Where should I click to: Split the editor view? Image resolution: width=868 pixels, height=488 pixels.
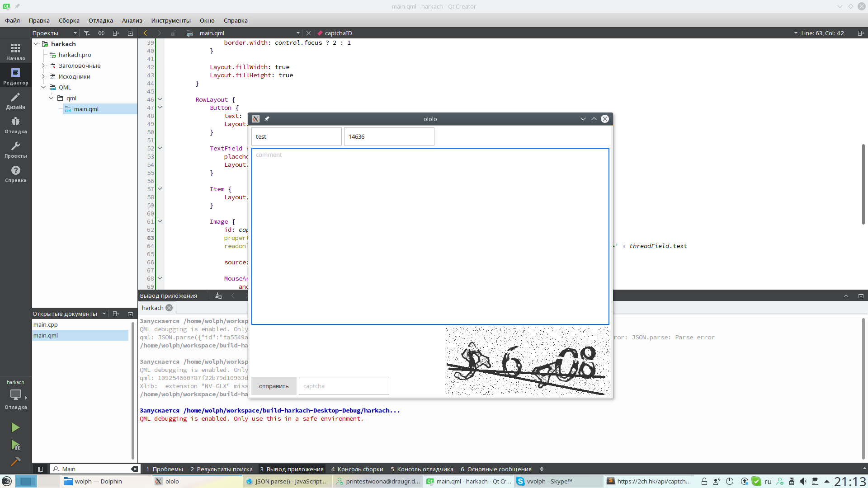(861, 33)
